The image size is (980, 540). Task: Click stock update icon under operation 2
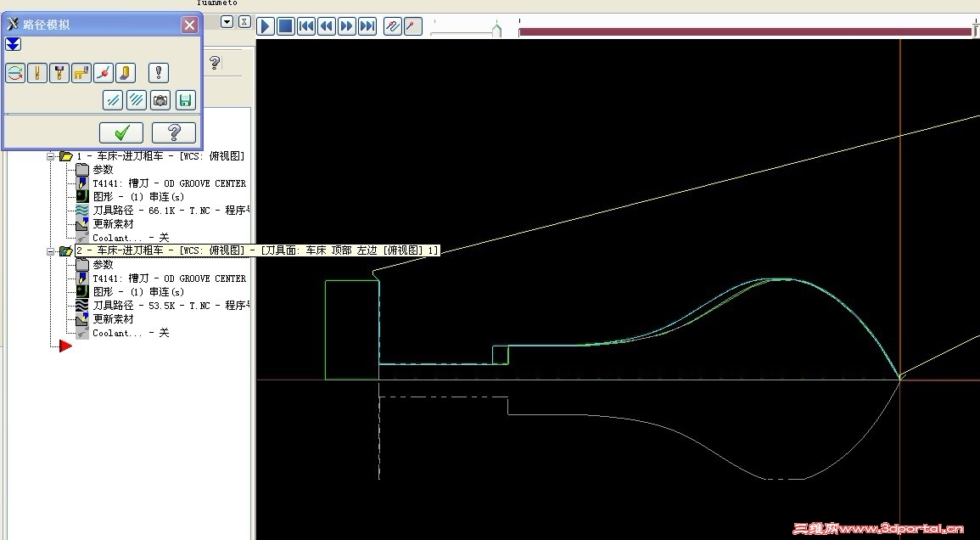81,319
